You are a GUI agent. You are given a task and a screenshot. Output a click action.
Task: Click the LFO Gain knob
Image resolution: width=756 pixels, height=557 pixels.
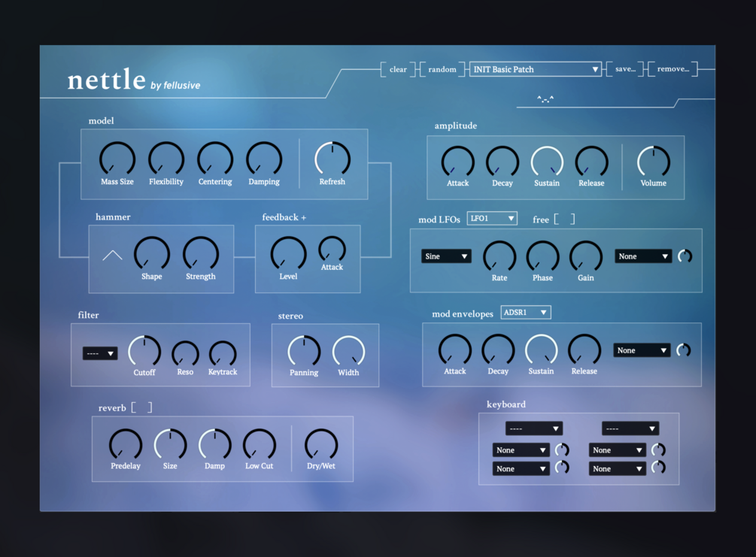pyautogui.click(x=586, y=257)
